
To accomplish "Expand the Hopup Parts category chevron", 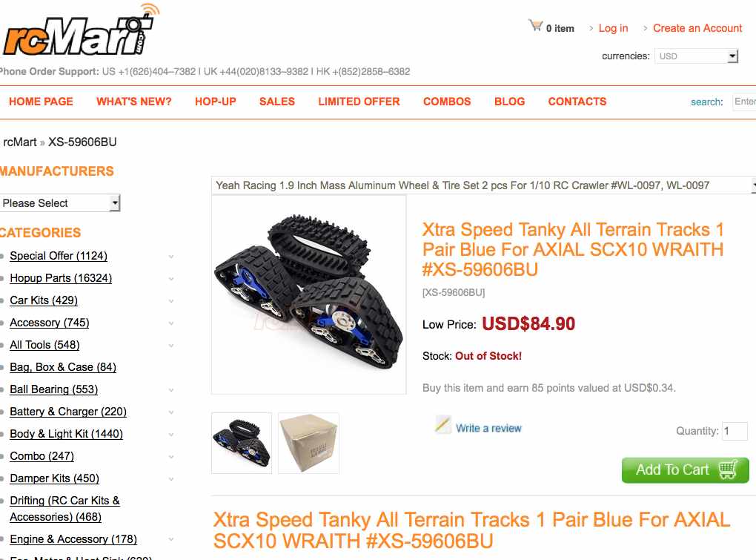I will coord(171,279).
